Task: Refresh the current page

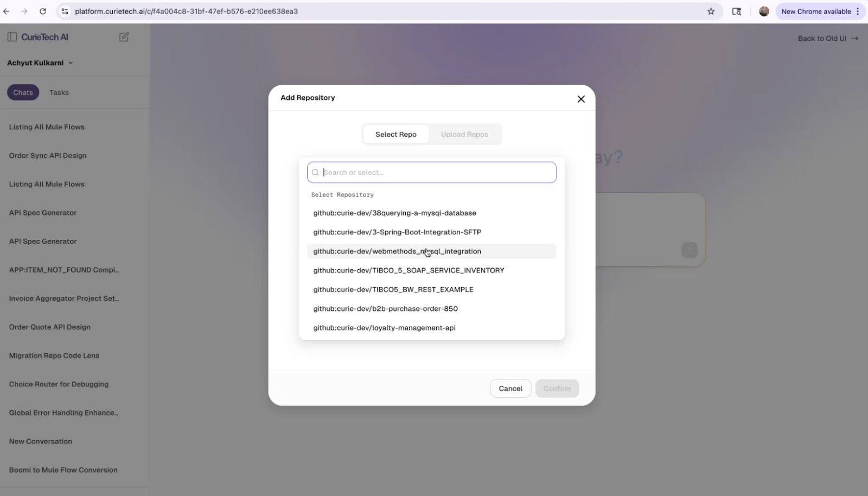Action: pos(43,11)
